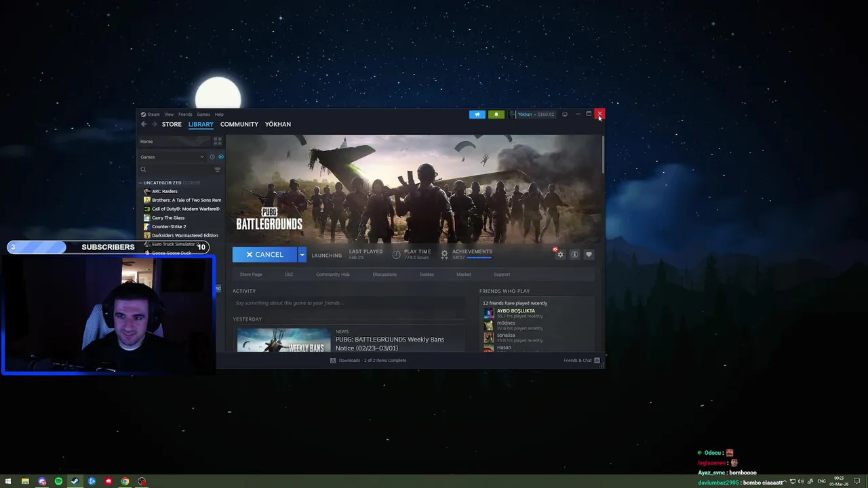Image resolution: width=868 pixels, height=488 pixels.
Task: Open PUBG Weekly Bans Notice headline
Action: (390, 344)
